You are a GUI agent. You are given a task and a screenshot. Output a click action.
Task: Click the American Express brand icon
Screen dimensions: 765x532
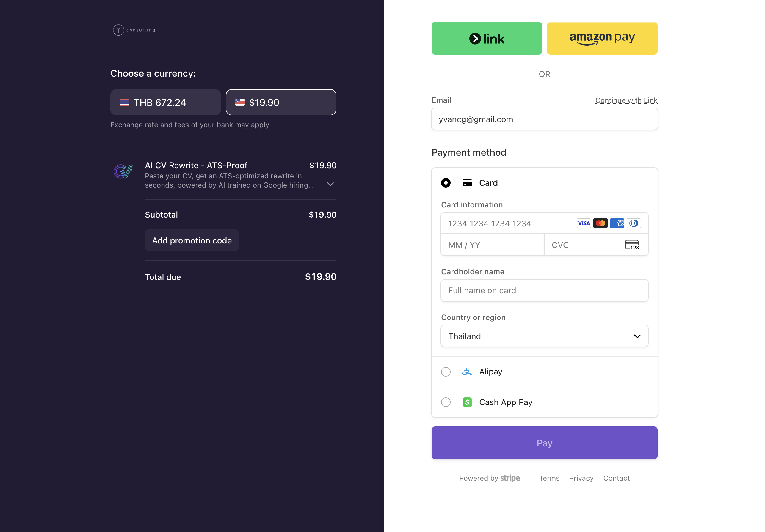617,223
